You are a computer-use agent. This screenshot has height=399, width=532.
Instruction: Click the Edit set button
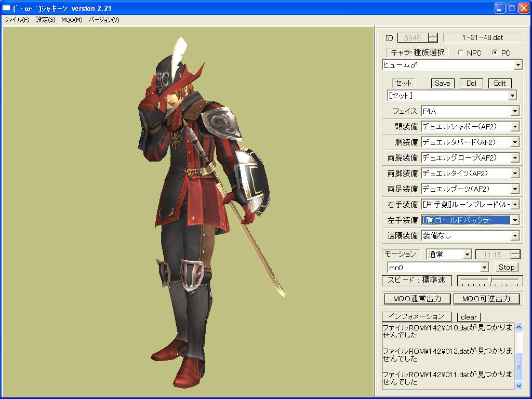coord(500,83)
